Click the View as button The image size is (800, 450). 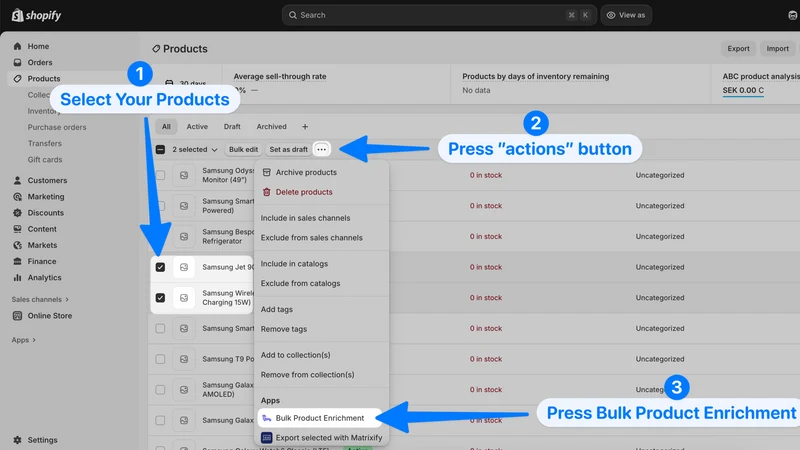click(626, 15)
